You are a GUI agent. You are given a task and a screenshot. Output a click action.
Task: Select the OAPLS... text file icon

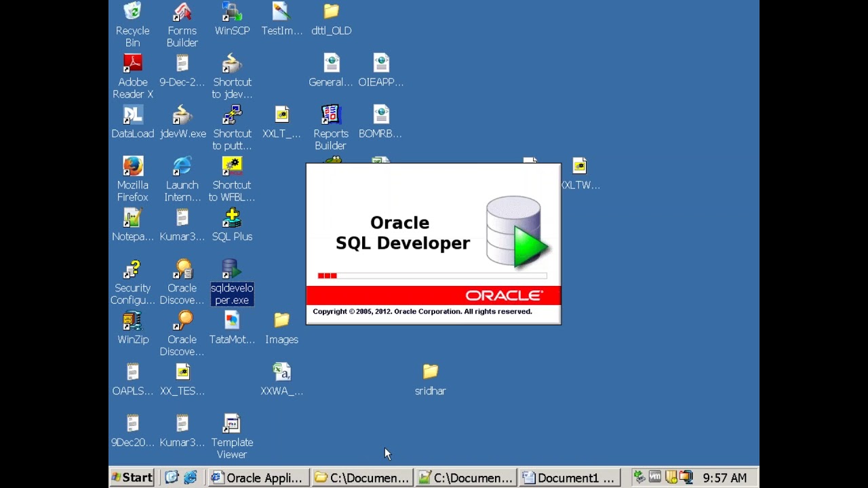132,380
